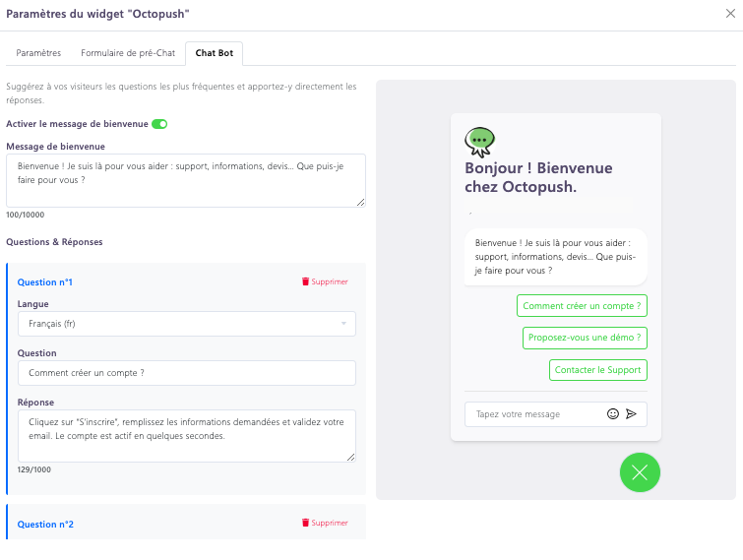743x560 pixels.
Task: Click "Proposez-vous une démo ?" suggestion button
Action: [585, 338]
